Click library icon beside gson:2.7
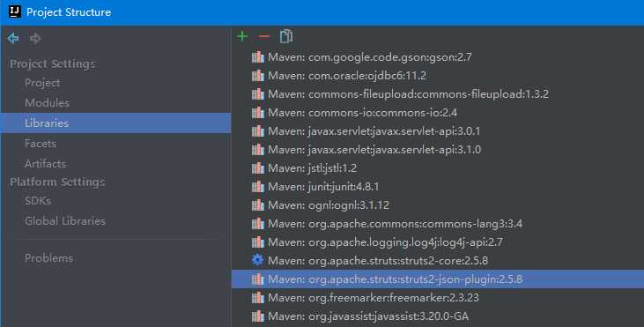The height and width of the screenshot is (327, 644). pyautogui.click(x=257, y=57)
